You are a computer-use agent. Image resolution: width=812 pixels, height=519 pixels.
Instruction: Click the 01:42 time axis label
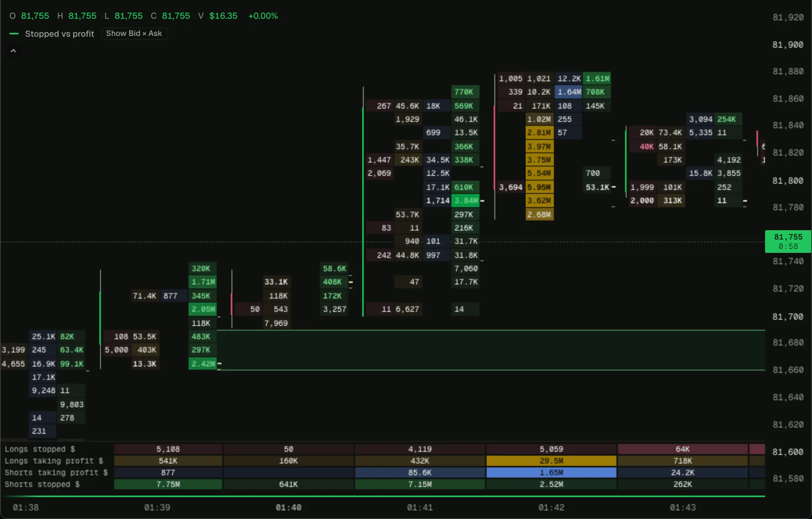pyautogui.click(x=552, y=507)
